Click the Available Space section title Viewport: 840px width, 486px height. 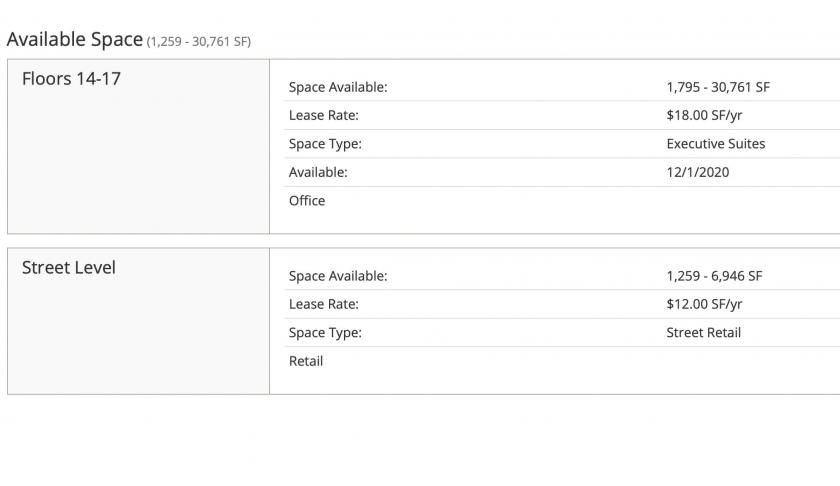tap(75, 39)
